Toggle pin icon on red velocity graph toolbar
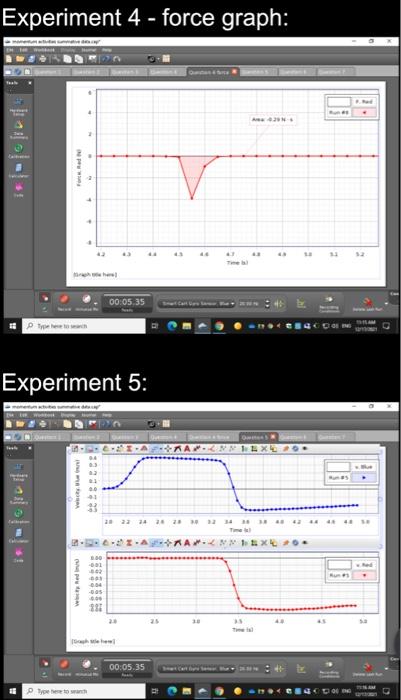 (x=285, y=543)
